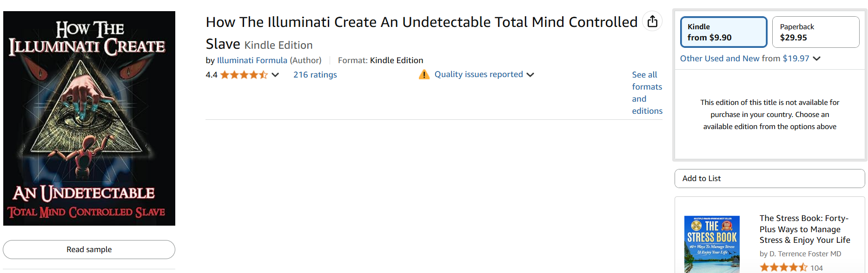Click the star rating icons

pos(244,75)
